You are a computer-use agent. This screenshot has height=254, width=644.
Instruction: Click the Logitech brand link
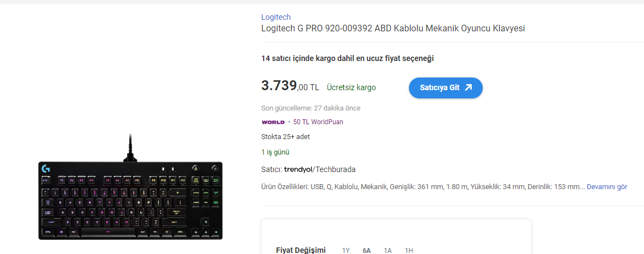276,17
